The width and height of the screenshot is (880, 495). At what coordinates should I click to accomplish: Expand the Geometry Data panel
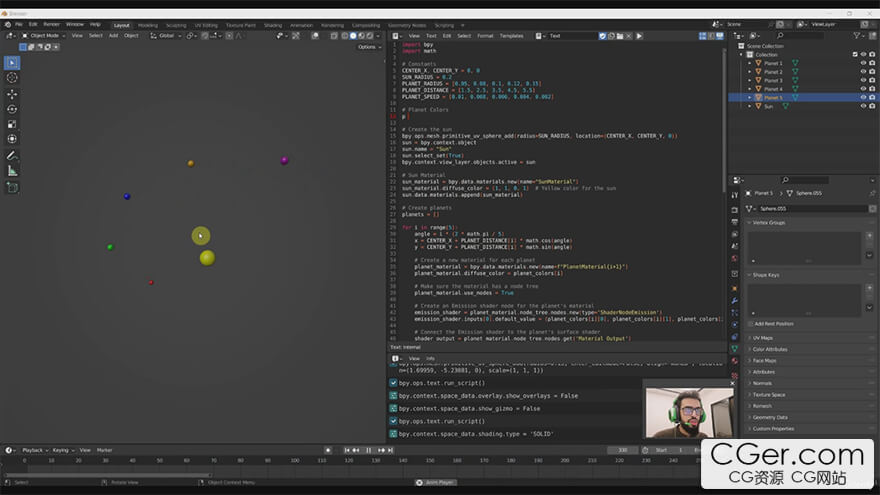click(x=769, y=418)
